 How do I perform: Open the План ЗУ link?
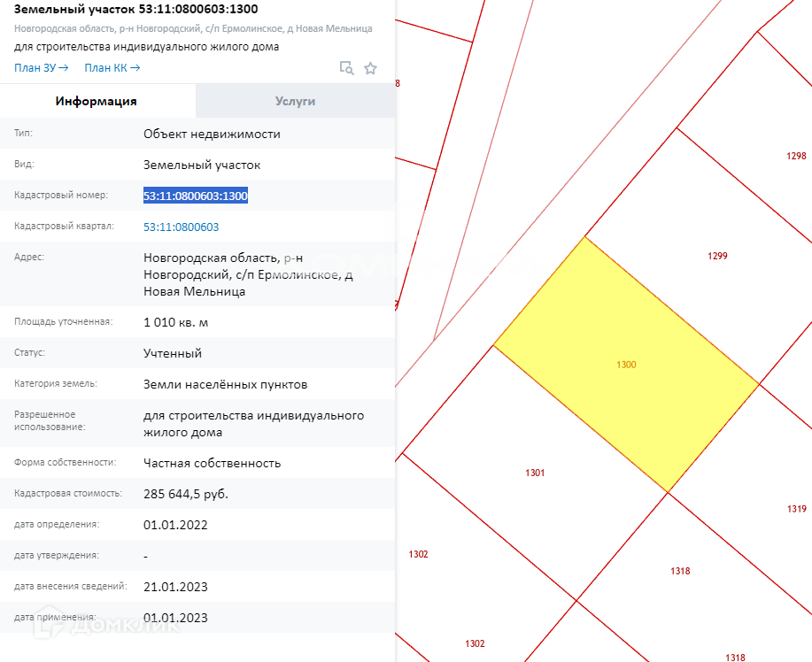click(41, 68)
